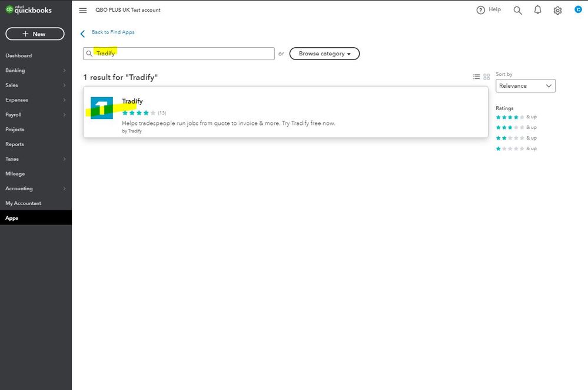Filter by 4 stars & up rating

(x=516, y=117)
